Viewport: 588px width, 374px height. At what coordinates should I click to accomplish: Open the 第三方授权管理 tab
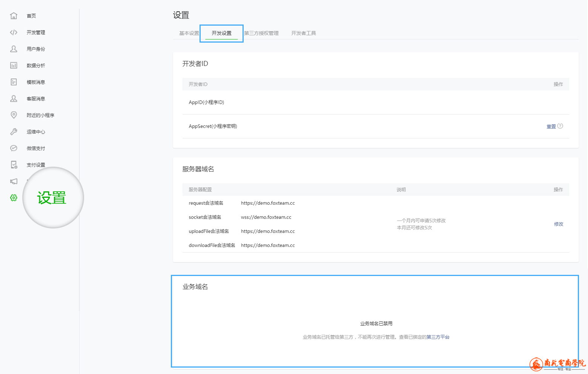(261, 33)
